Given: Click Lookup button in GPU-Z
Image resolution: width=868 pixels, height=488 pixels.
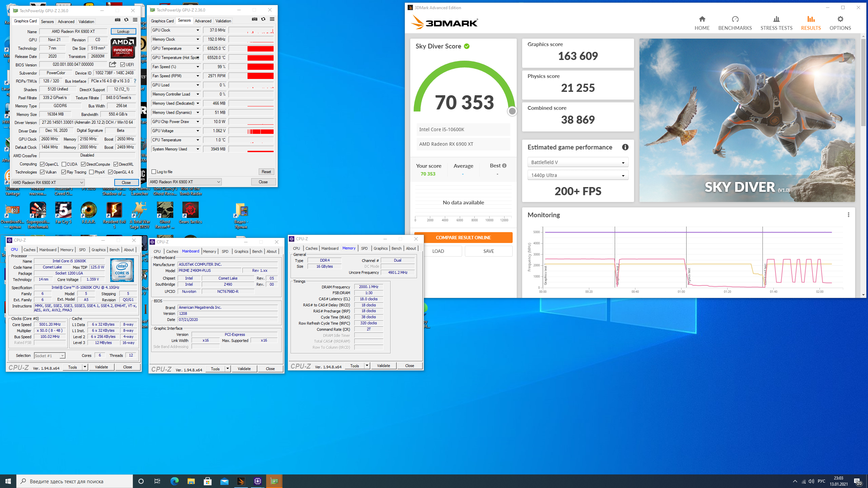Looking at the screenshot, I should pyautogui.click(x=123, y=31).
